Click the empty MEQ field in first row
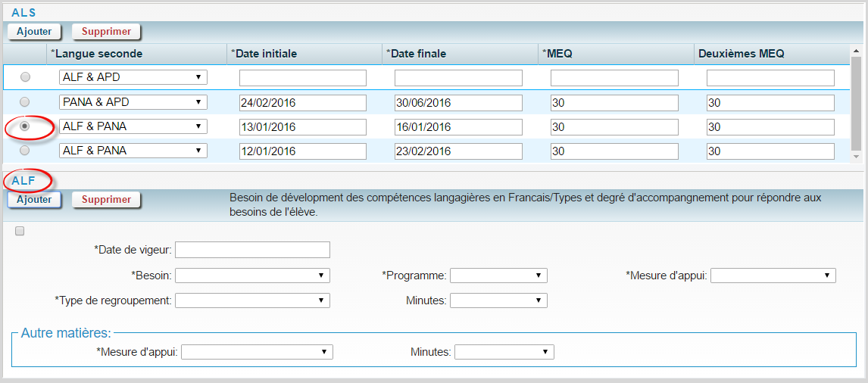 tap(614, 78)
